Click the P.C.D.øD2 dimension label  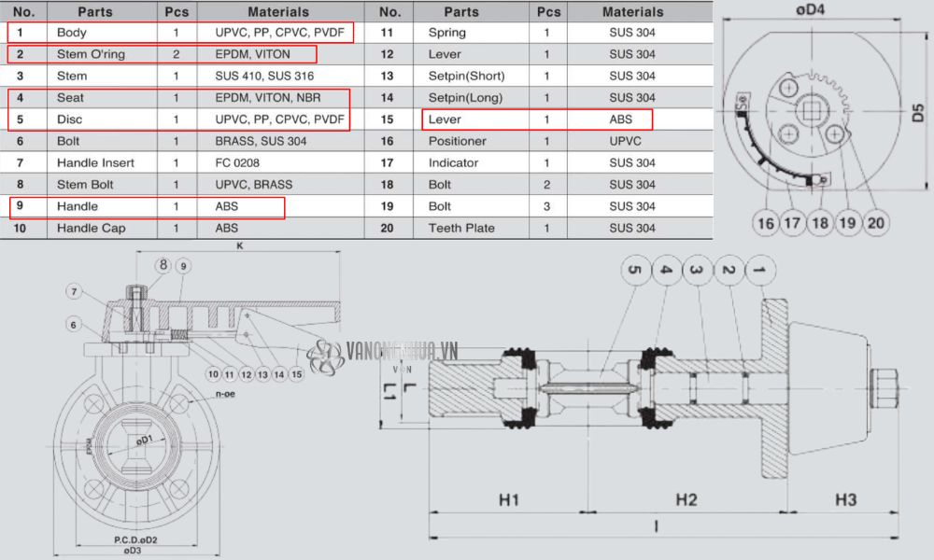click(135, 539)
